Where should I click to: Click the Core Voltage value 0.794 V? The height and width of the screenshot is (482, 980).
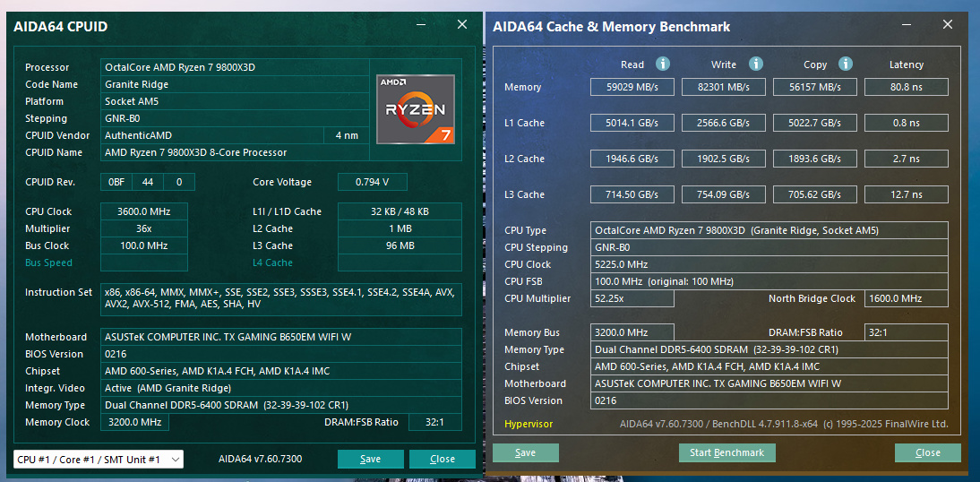tap(373, 183)
